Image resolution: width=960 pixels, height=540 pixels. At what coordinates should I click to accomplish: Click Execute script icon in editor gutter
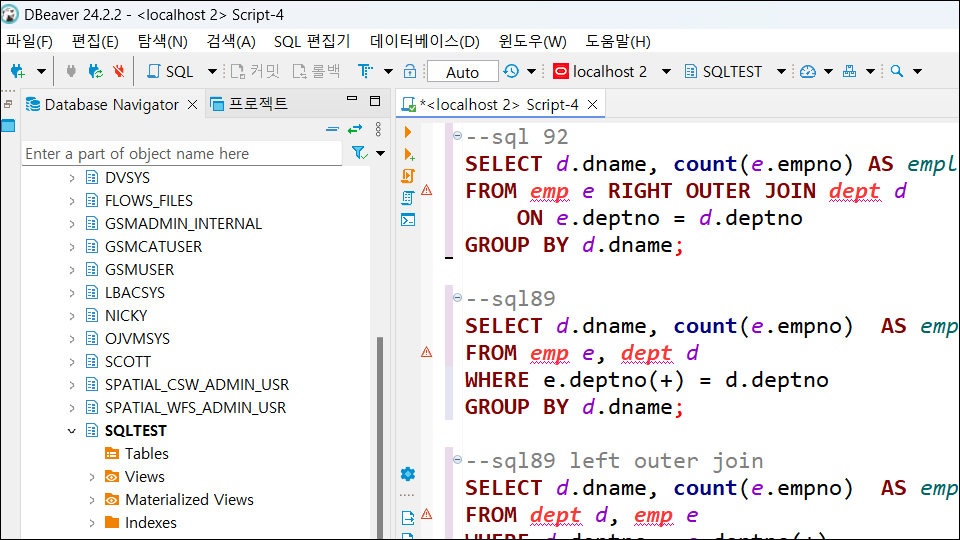click(408, 176)
